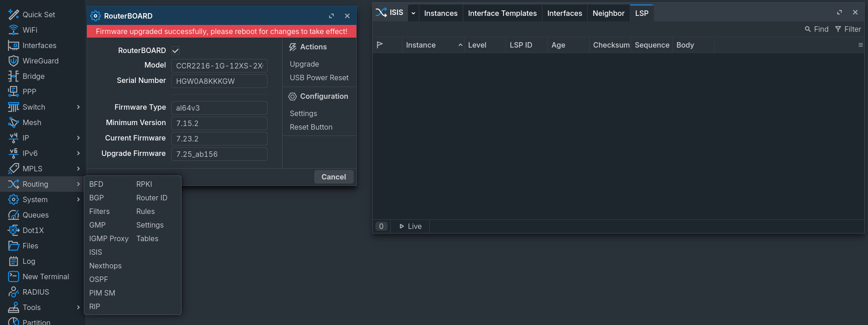The image size is (868, 325).
Task: Click the Upgrade Firmware field
Action: click(219, 154)
